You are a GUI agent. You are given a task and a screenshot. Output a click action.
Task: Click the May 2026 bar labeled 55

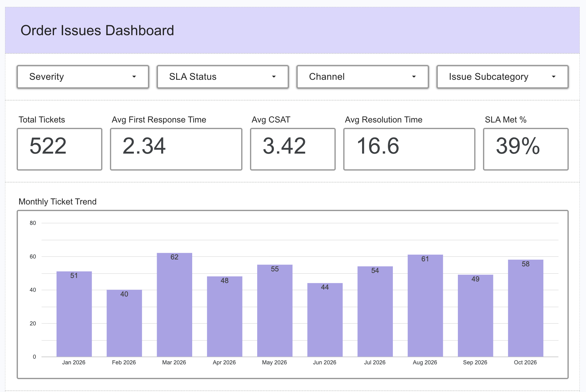tap(275, 311)
